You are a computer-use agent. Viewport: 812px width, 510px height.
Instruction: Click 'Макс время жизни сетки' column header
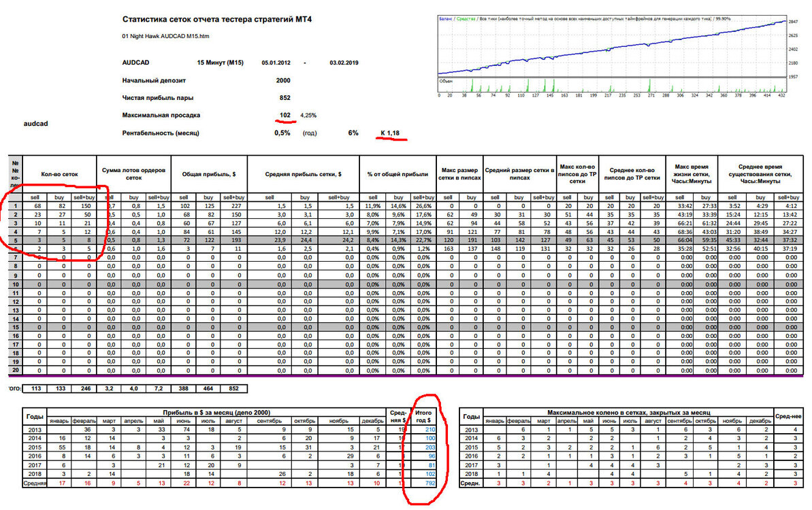pos(692,174)
